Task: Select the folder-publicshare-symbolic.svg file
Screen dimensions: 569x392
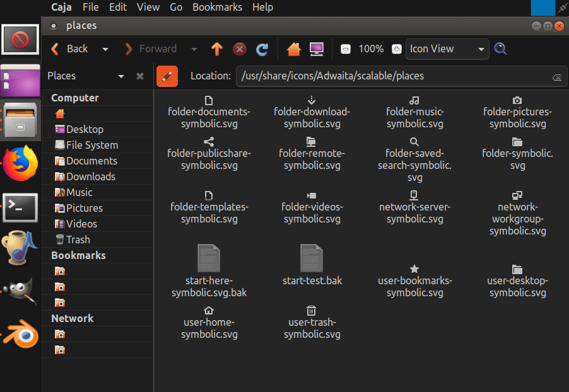Action: [x=209, y=154]
